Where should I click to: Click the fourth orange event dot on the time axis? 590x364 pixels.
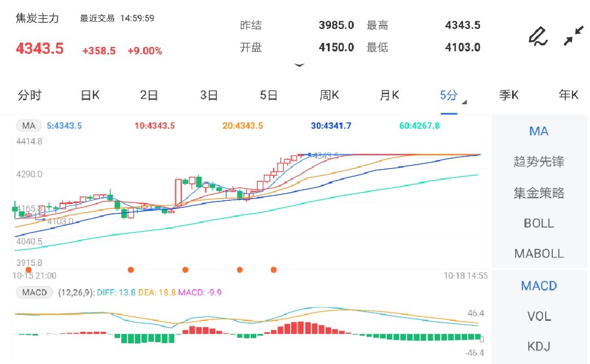[240, 270]
